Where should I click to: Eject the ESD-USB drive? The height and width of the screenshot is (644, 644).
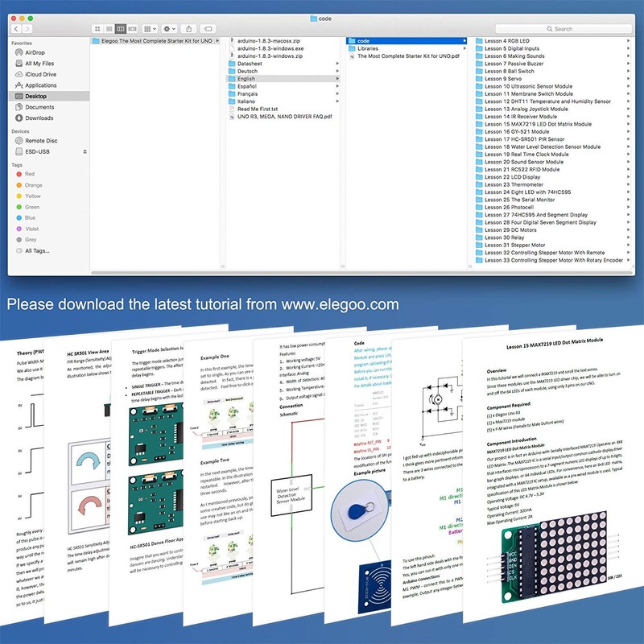coord(85,151)
